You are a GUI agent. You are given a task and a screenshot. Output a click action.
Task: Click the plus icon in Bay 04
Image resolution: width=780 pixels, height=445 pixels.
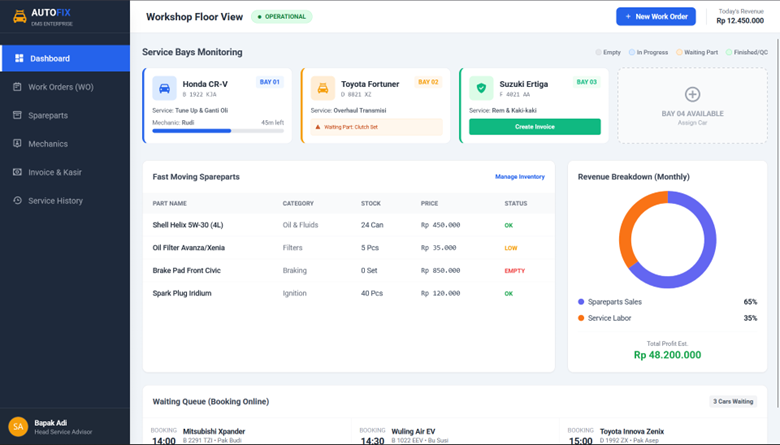692,95
